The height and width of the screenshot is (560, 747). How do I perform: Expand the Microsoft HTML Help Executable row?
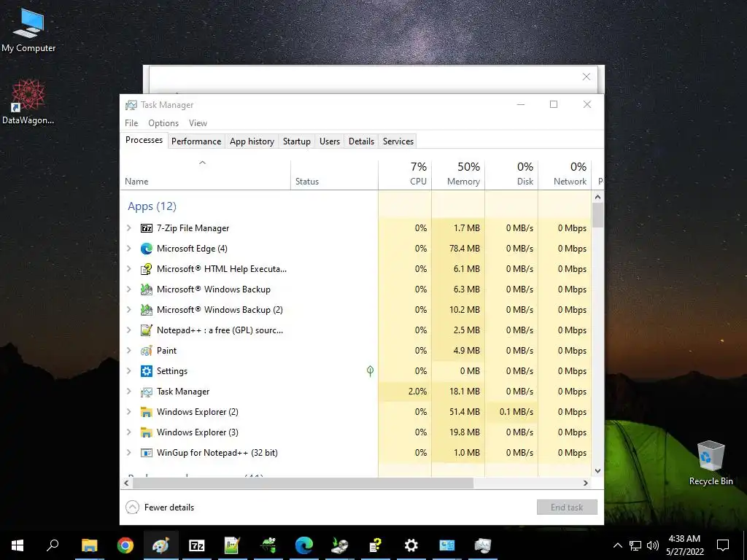[128, 269]
